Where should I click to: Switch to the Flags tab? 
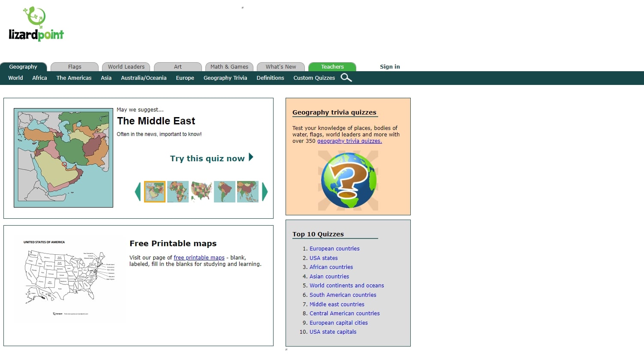tap(75, 67)
